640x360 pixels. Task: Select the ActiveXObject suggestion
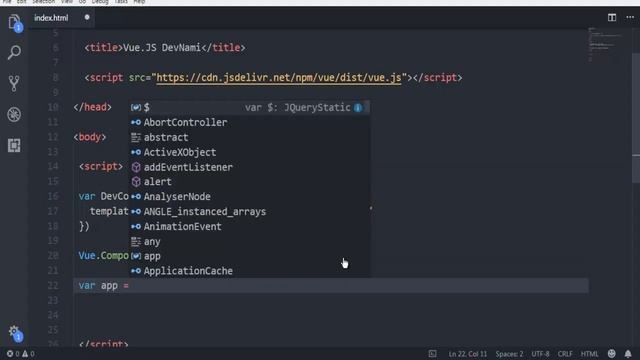[x=250, y=152]
